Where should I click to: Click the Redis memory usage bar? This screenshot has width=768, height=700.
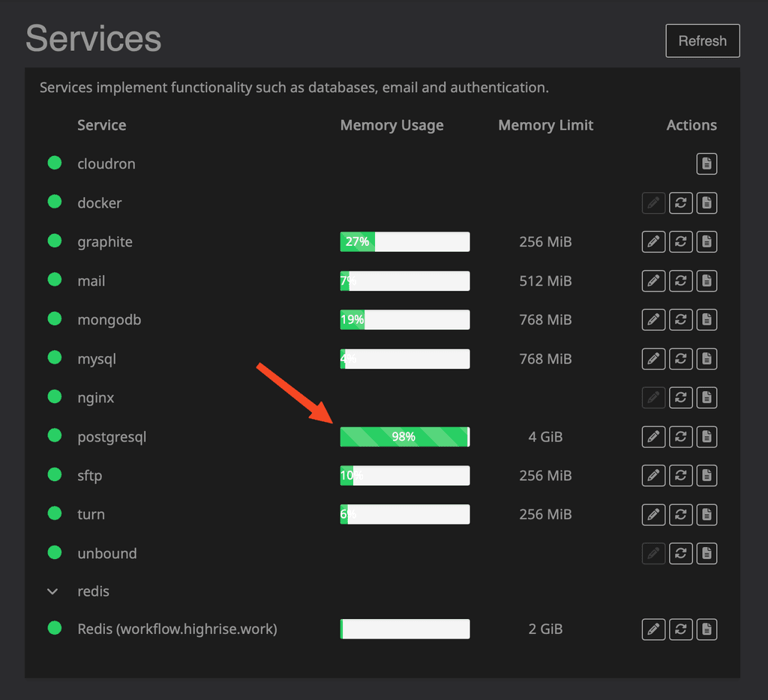(x=405, y=629)
